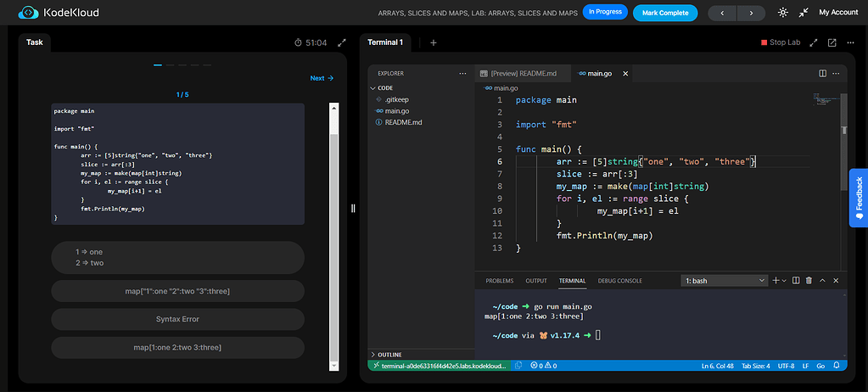Close the main.go editor tab

[x=626, y=74]
